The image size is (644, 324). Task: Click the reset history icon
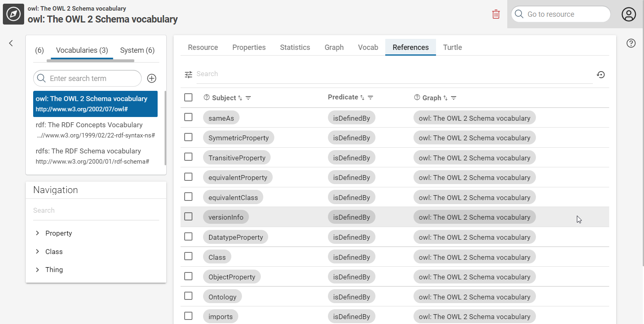click(x=601, y=74)
